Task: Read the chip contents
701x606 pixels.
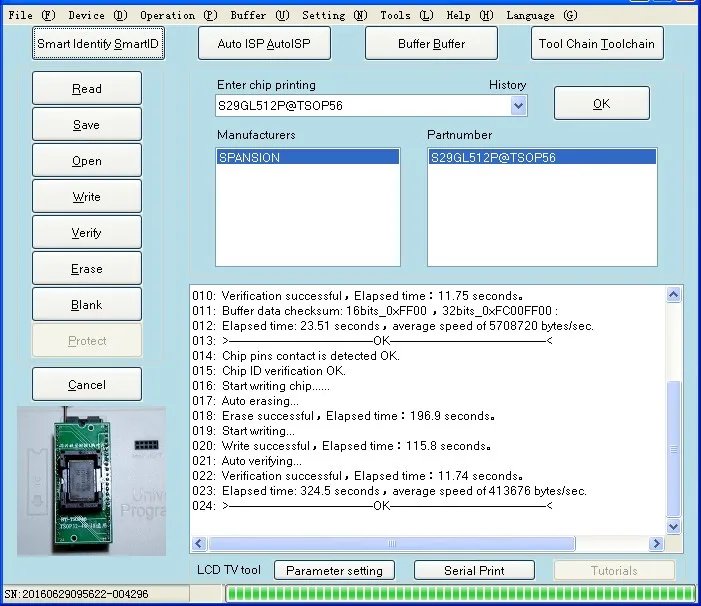Action: (87, 89)
